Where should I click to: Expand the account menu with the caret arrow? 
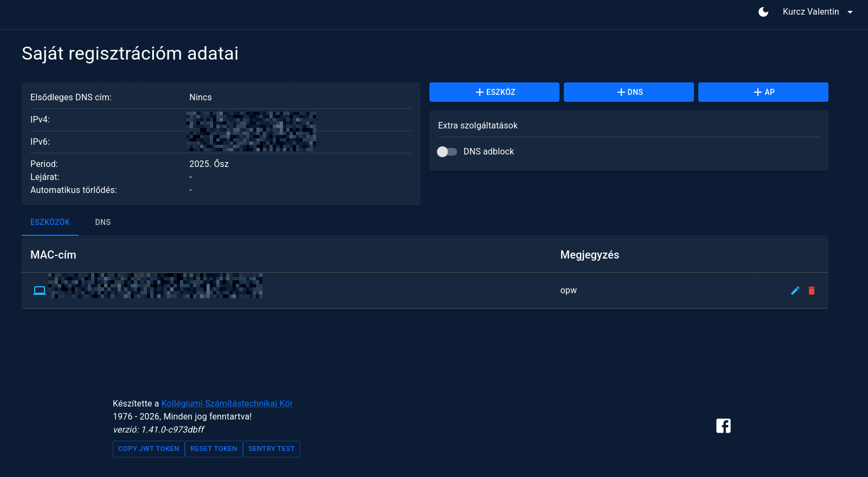click(x=850, y=12)
